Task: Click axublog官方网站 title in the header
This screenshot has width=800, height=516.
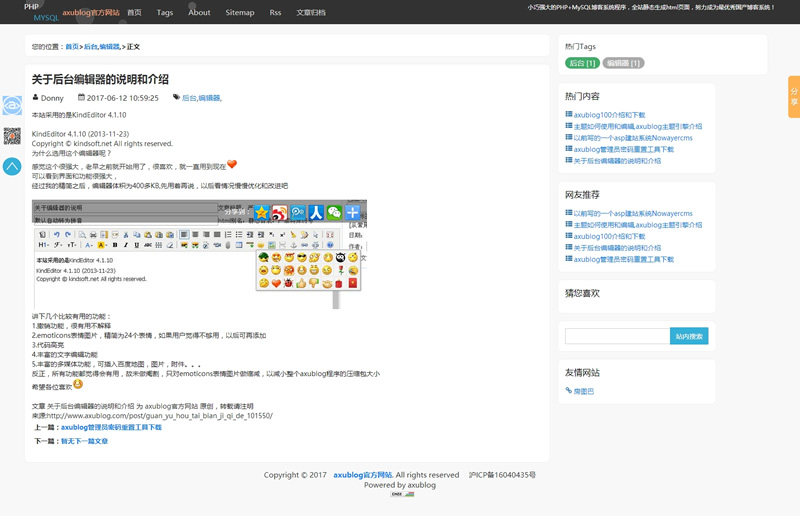Action: pyautogui.click(x=91, y=12)
